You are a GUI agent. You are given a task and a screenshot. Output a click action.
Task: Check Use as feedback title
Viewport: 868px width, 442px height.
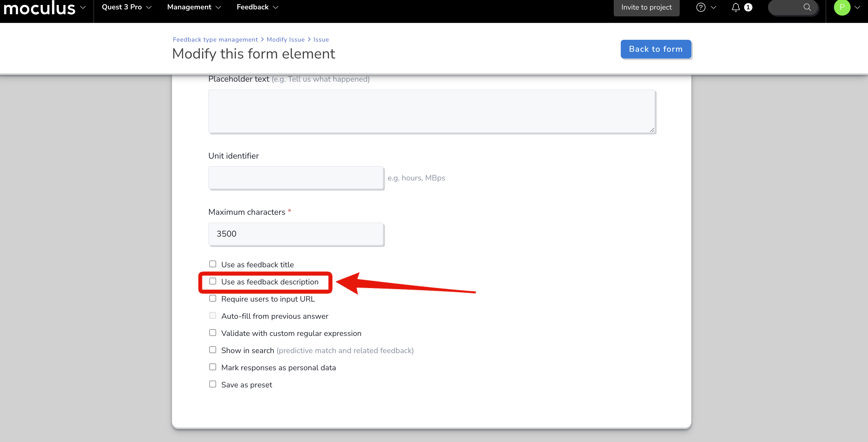[x=213, y=264]
